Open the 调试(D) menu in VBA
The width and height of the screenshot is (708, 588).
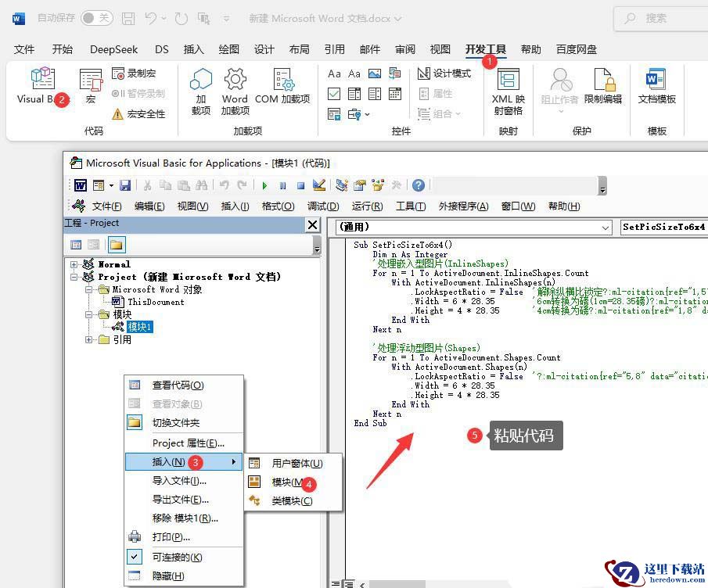[x=323, y=206]
